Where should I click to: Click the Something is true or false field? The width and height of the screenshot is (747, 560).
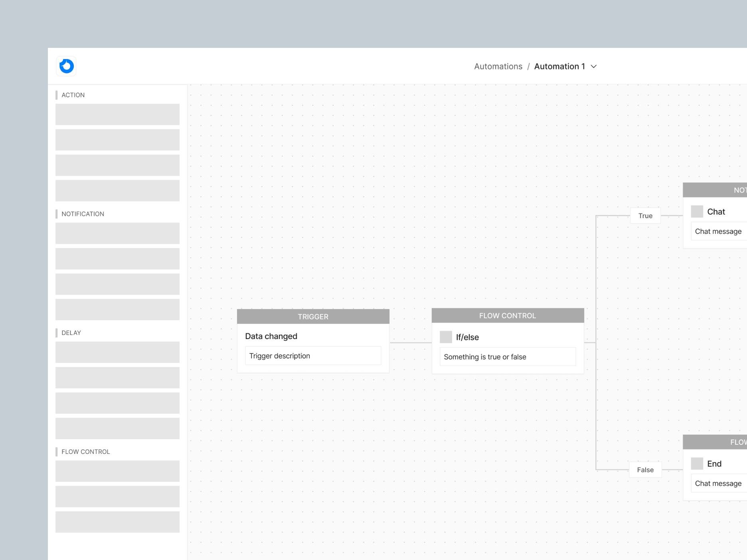[508, 357]
